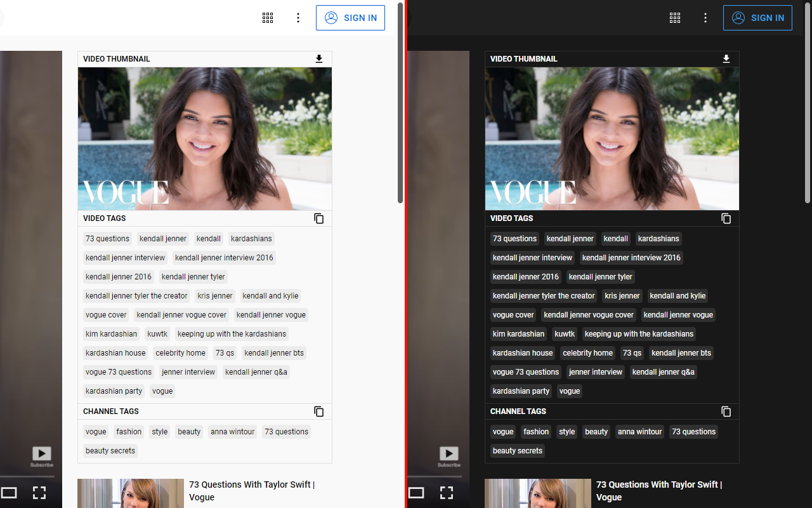This screenshot has height=508, width=812.
Task: Select 'jenner interview' tag in dark panel
Action: (596, 372)
